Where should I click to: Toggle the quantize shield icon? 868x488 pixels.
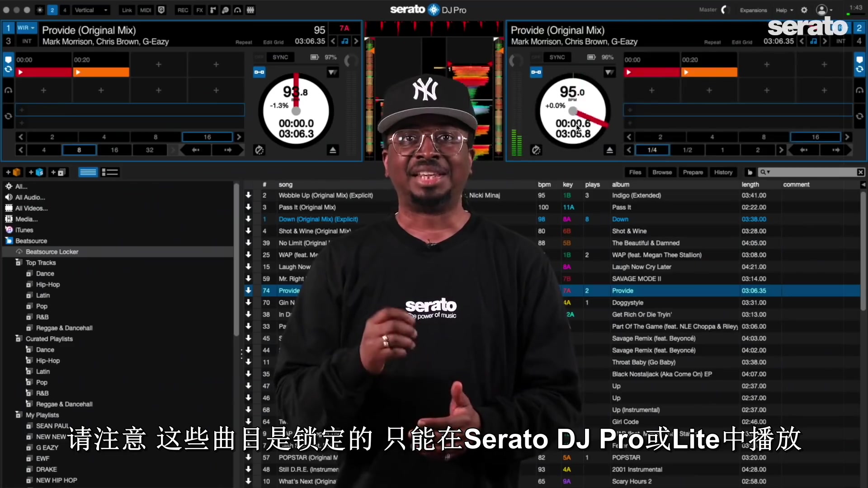point(161,10)
